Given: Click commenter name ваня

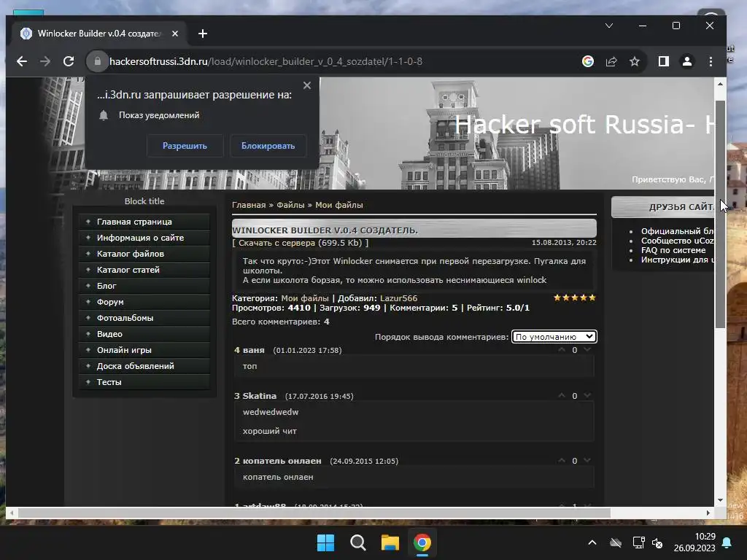Looking at the screenshot, I should [253, 350].
